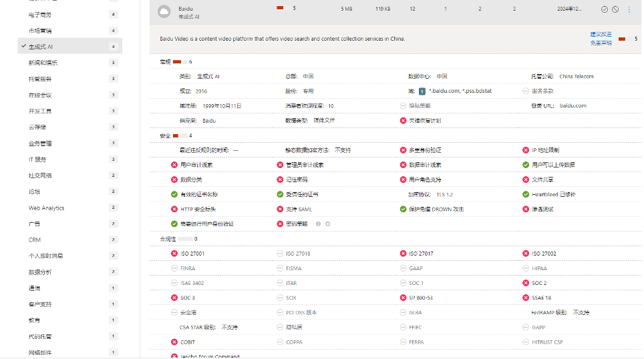Open the baidu.com login URL link
This screenshot has width=644, height=359.
(573, 105)
